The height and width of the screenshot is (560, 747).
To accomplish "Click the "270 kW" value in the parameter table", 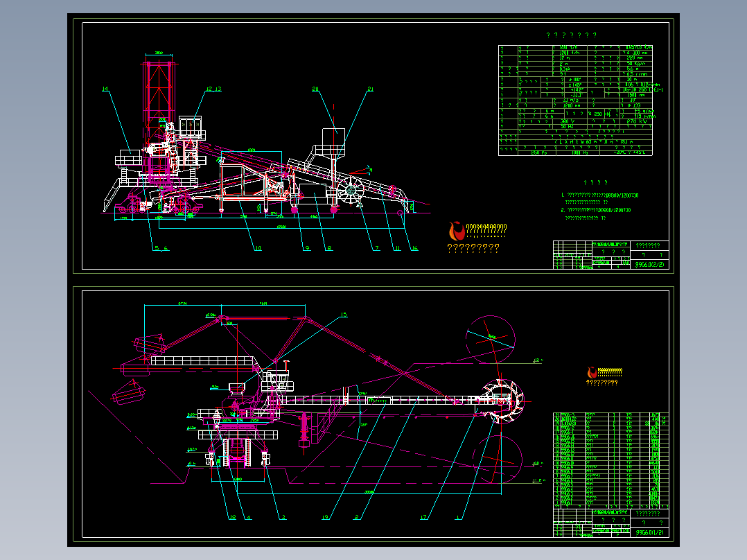I will [636, 121].
